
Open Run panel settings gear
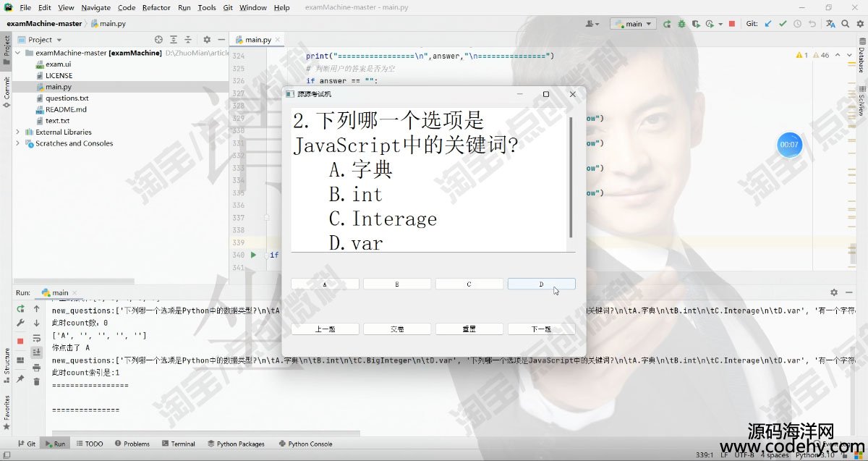(x=834, y=292)
